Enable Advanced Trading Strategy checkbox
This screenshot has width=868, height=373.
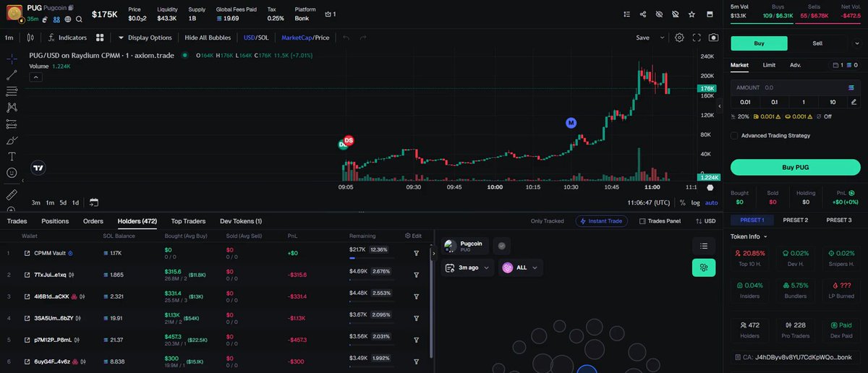pyautogui.click(x=734, y=135)
